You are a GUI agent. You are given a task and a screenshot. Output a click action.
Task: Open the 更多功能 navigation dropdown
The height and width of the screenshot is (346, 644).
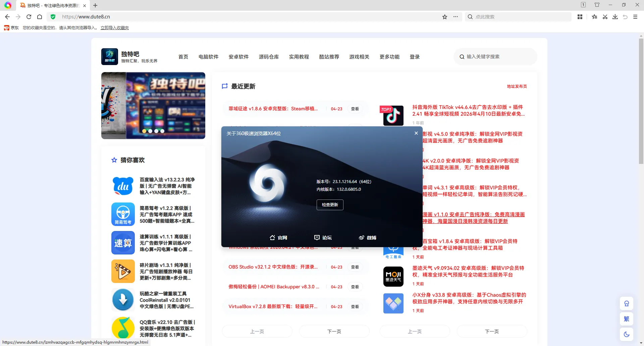coord(389,57)
